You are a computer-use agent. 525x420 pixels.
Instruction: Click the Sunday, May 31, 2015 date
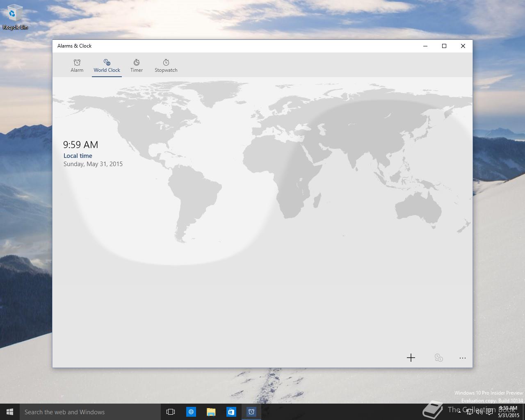click(x=93, y=164)
